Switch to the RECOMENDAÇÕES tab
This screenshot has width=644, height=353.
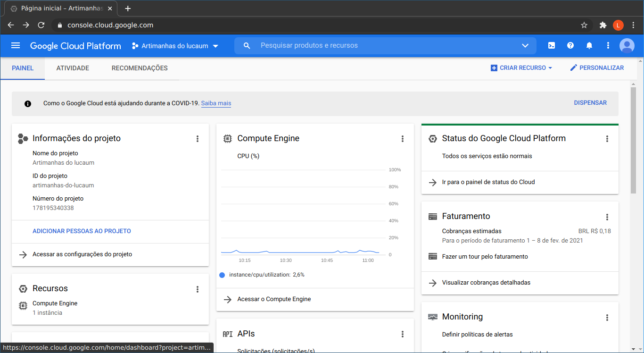[140, 68]
